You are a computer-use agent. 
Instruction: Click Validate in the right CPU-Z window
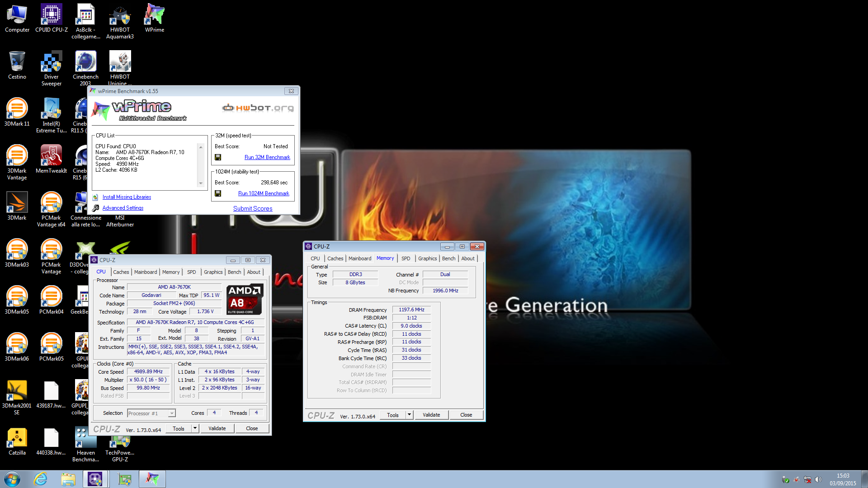click(x=431, y=415)
